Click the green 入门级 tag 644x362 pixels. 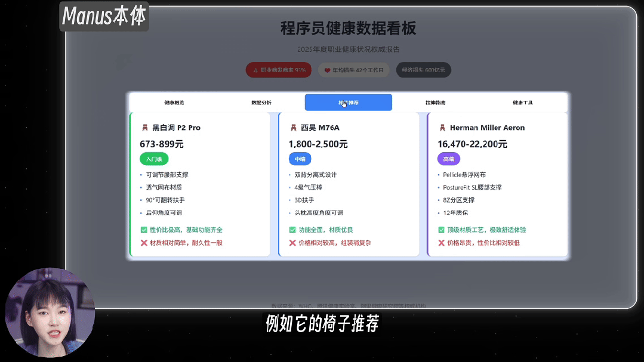click(x=154, y=159)
